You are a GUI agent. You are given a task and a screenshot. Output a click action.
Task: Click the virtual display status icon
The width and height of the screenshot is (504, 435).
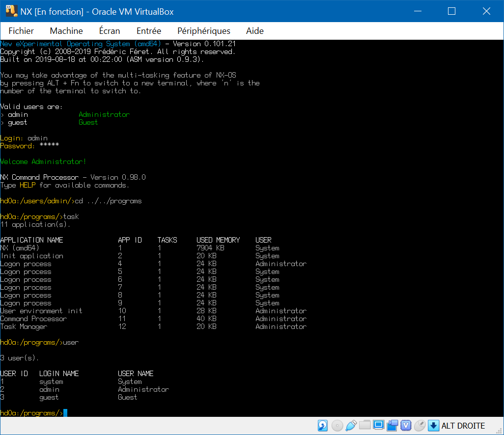pos(378,425)
